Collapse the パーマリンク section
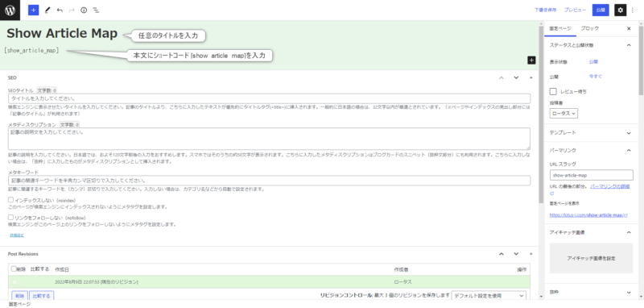The height and width of the screenshot is (308, 644). pyautogui.click(x=629, y=151)
